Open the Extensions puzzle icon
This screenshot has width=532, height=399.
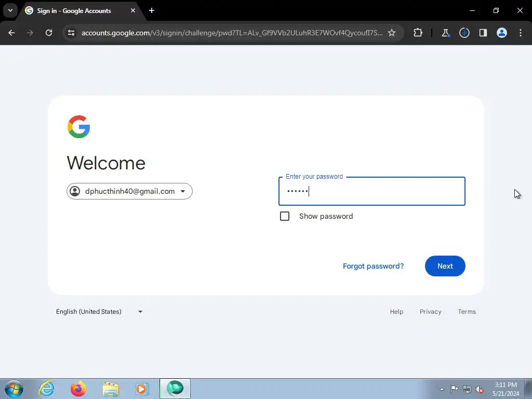point(418,33)
